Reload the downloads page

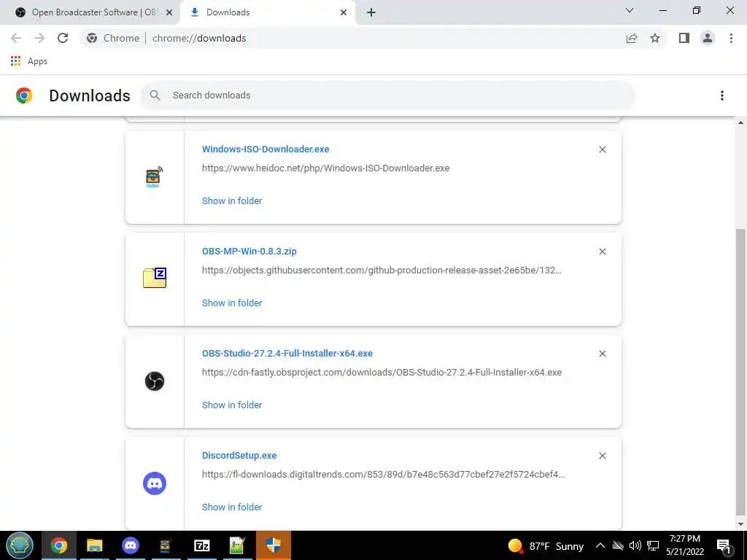pos(63,38)
